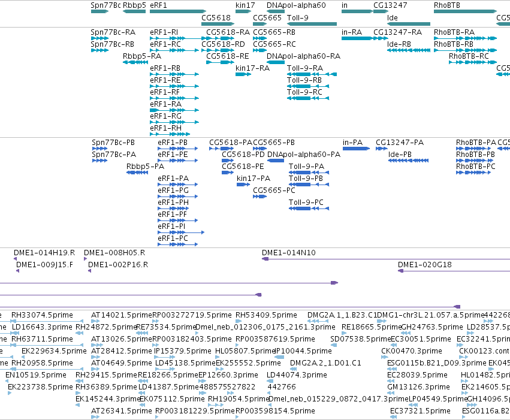Image resolution: width=510 pixels, height=420 pixels.
Task: Open transcript in-RA
Action: pos(357,38)
